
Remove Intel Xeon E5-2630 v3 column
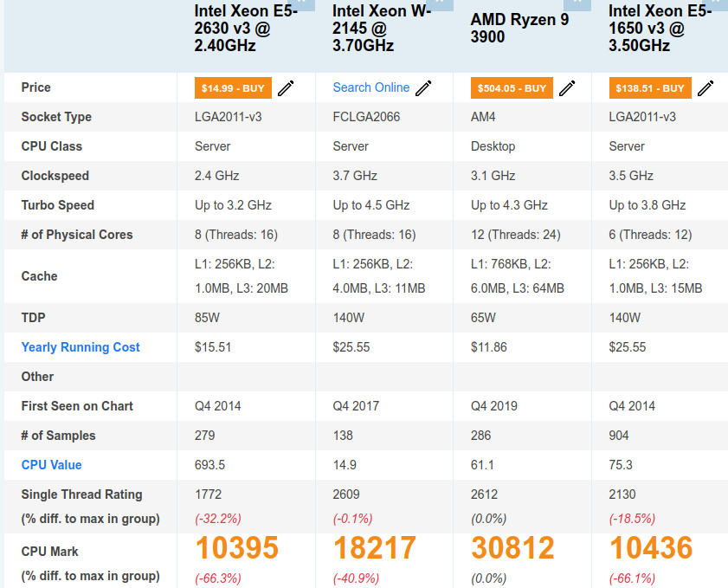(x=301, y=3)
